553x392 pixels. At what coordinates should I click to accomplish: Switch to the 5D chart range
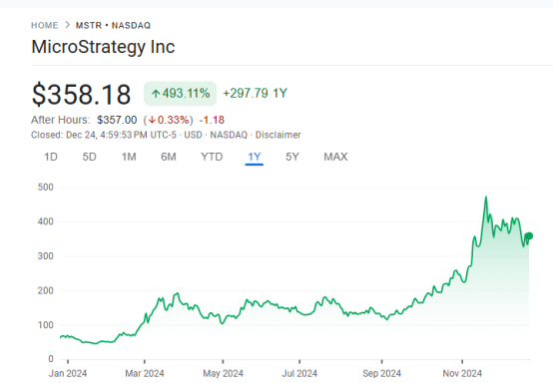click(89, 157)
